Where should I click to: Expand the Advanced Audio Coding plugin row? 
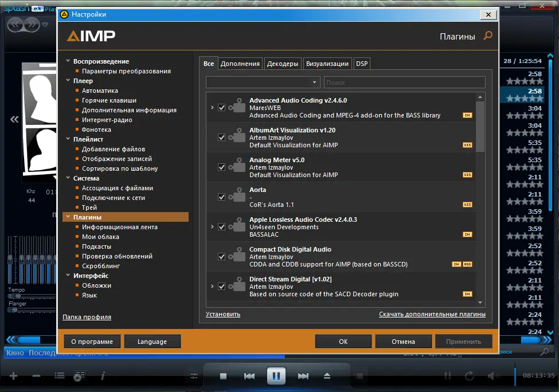tap(212, 107)
